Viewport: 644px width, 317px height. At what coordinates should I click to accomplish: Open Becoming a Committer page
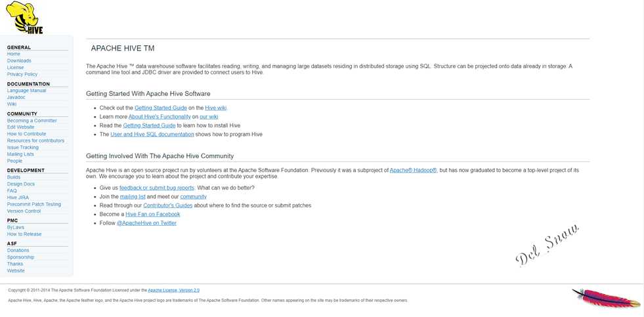[x=32, y=121]
